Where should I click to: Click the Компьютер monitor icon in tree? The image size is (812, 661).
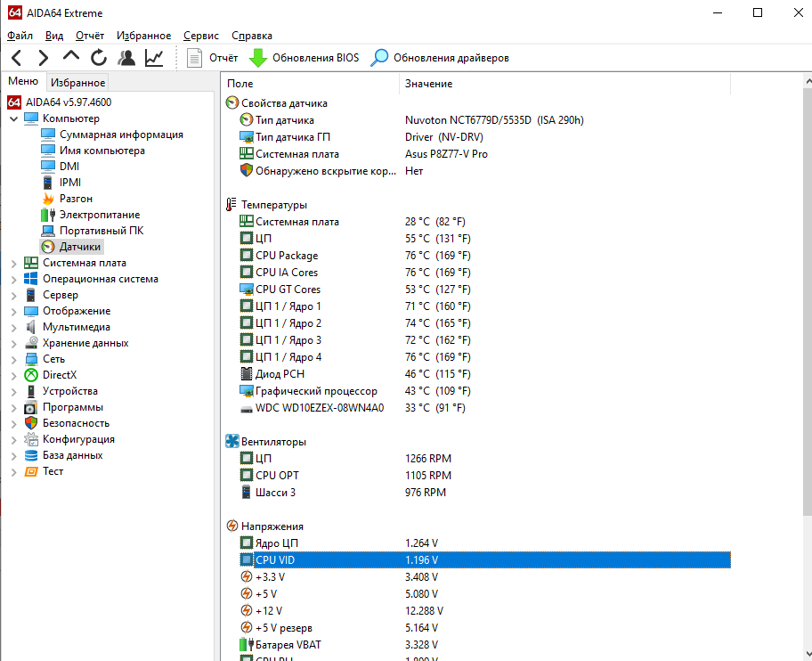31,118
